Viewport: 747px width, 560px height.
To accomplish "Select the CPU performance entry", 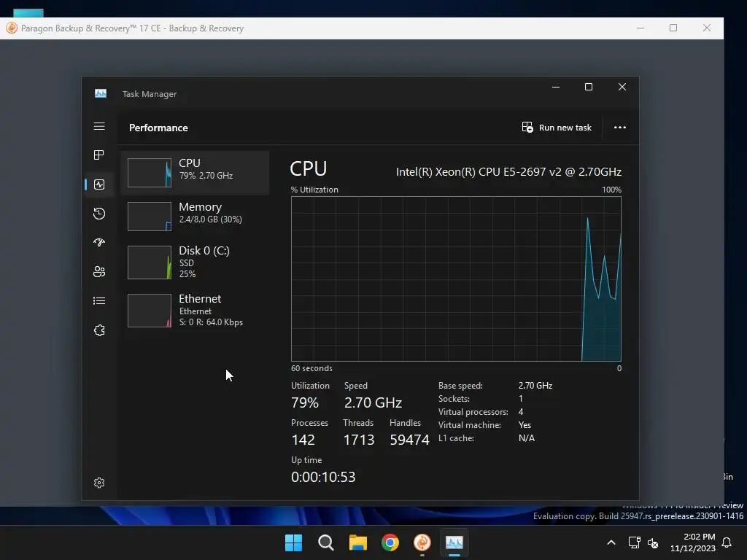I will point(195,173).
